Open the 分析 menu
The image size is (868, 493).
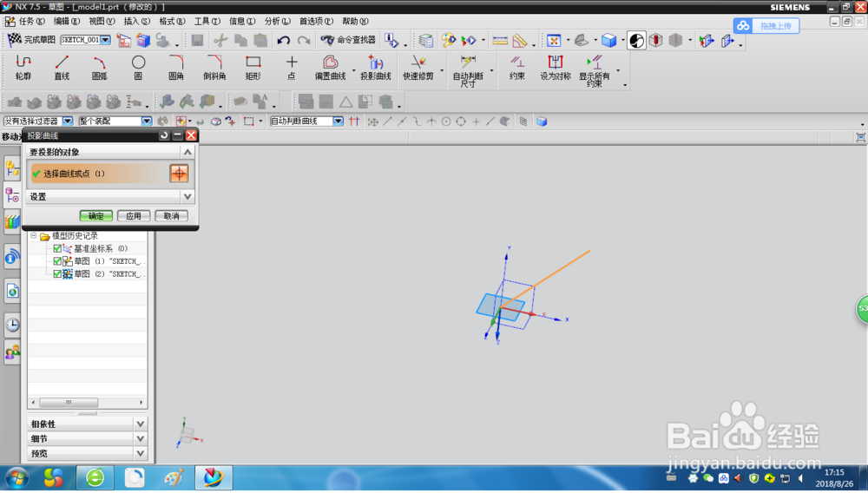click(x=278, y=21)
